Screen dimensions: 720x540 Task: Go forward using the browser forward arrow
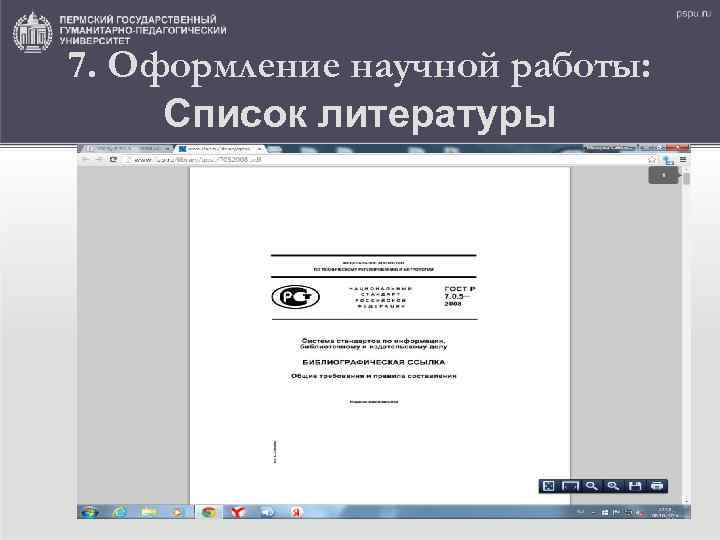point(99,159)
